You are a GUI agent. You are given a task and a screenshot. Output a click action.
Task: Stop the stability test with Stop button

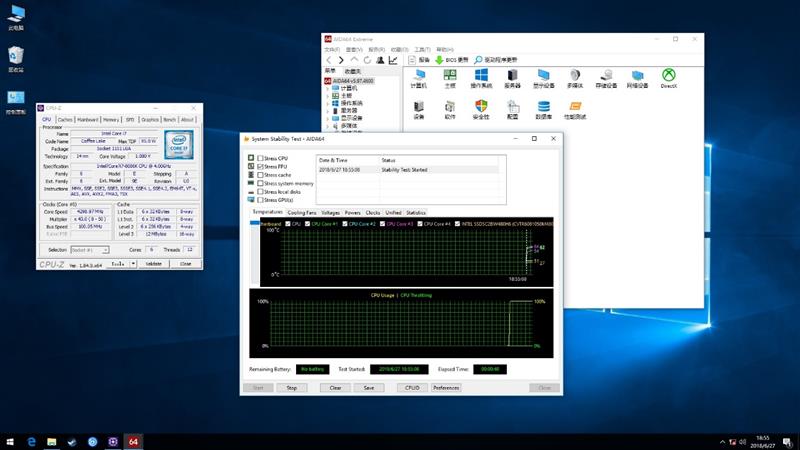(x=292, y=388)
